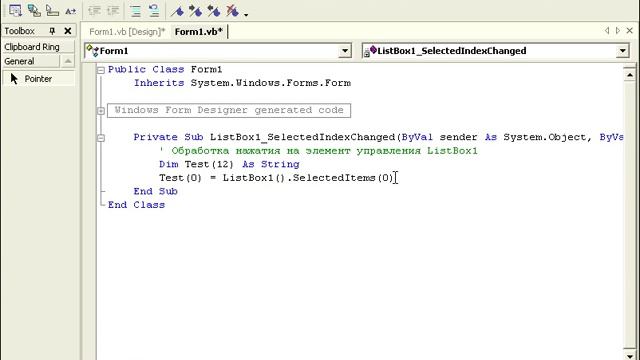This screenshot has width=640, height=360.
Task: Switch to Form1.vb [Design] tab
Action: click(x=127, y=32)
